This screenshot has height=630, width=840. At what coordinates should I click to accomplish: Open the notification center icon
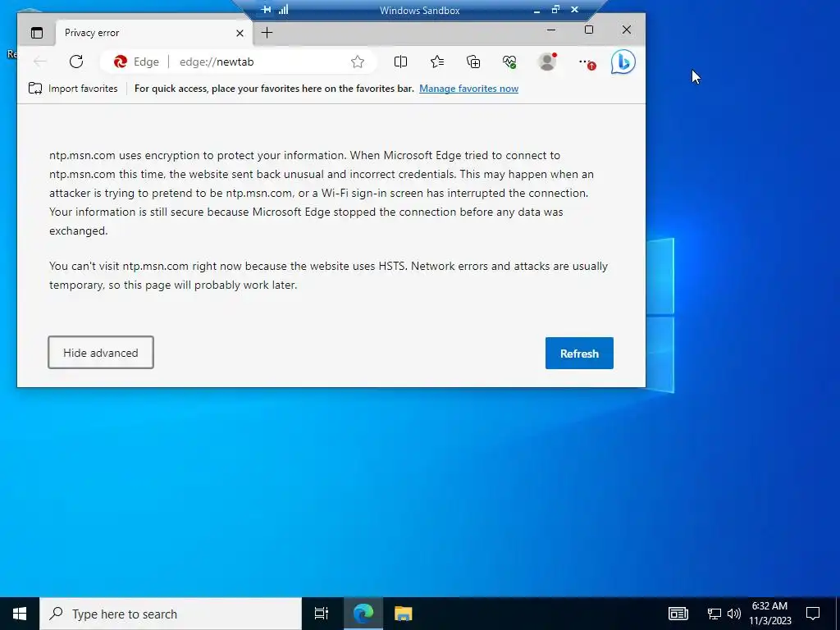coord(813,614)
